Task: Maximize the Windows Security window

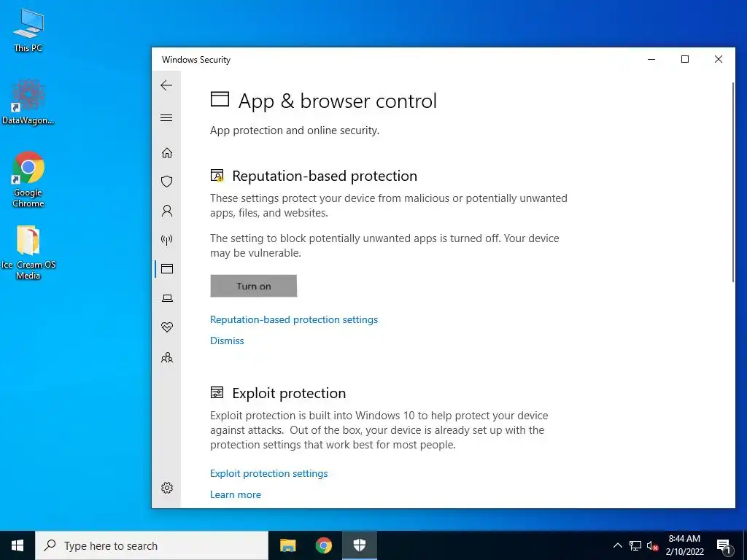Action: [x=685, y=59]
